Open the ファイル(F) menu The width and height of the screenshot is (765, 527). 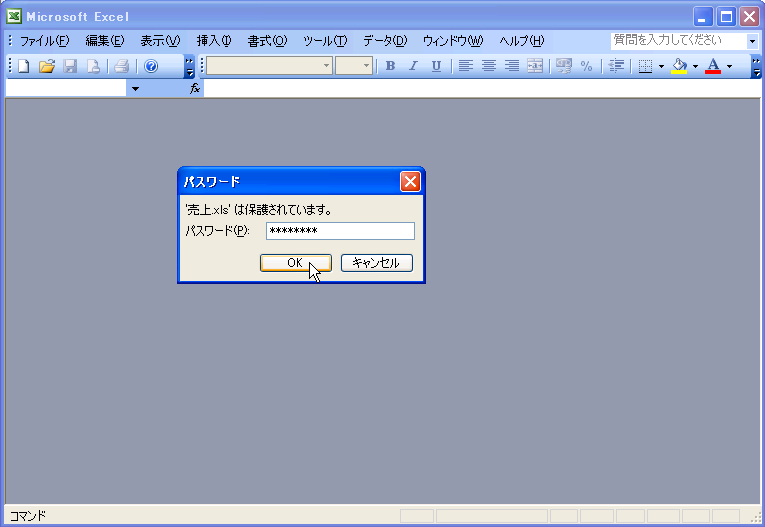[44, 41]
